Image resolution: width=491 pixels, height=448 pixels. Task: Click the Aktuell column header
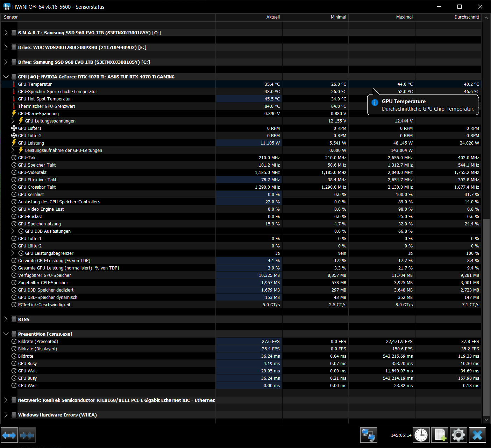(x=249, y=17)
